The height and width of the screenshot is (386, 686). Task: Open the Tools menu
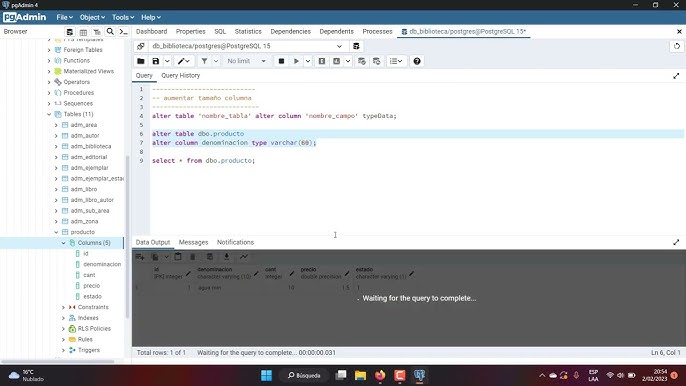[x=123, y=17]
